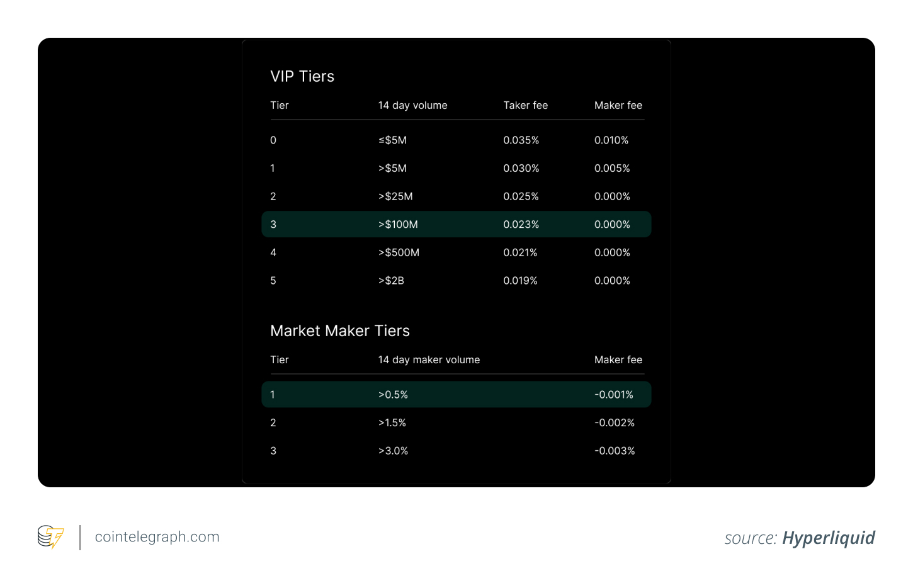Click the 0.005% maker fee value

pos(612,169)
